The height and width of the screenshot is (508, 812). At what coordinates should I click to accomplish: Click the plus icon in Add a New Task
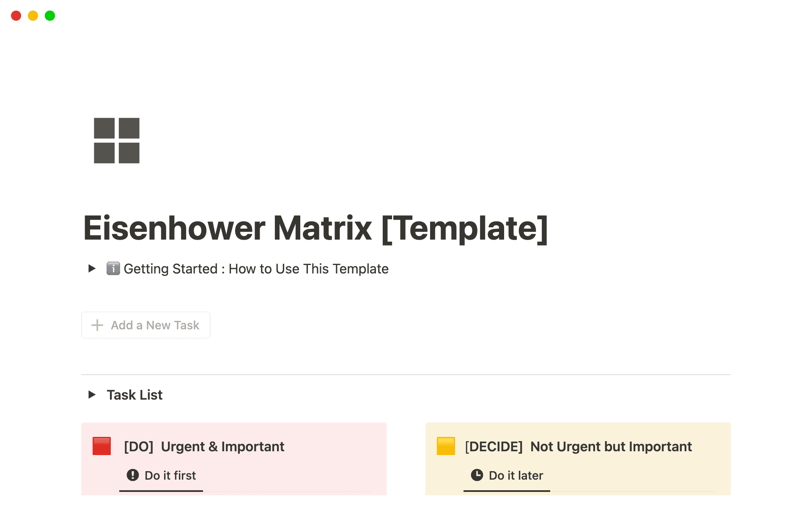point(97,325)
